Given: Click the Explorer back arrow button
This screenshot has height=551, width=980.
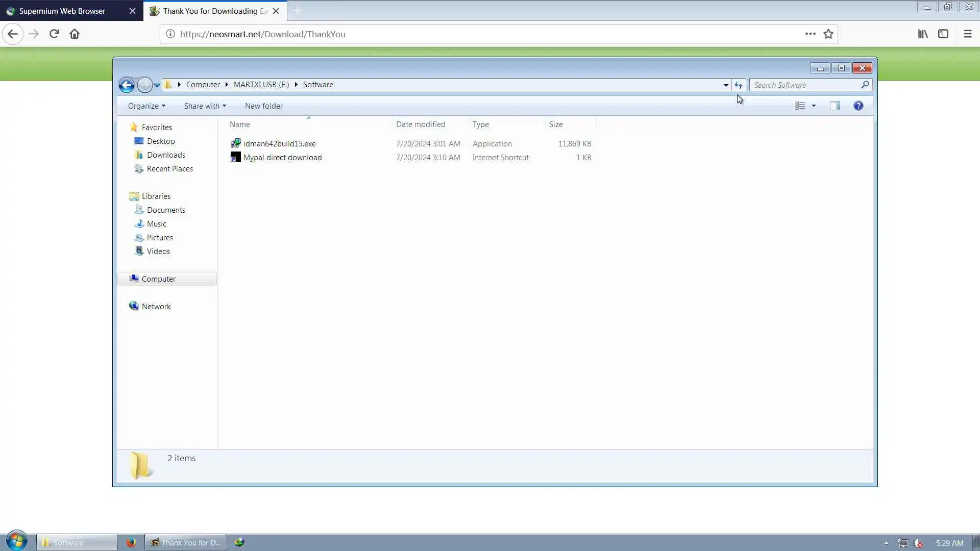Looking at the screenshot, I should [x=127, y=85].
